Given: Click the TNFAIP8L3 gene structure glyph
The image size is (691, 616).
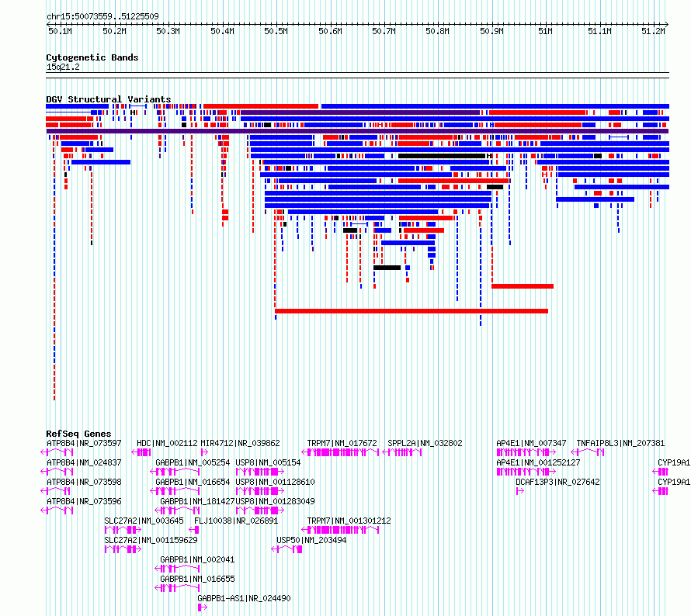Looking at the screenshot, I should 588,452.
